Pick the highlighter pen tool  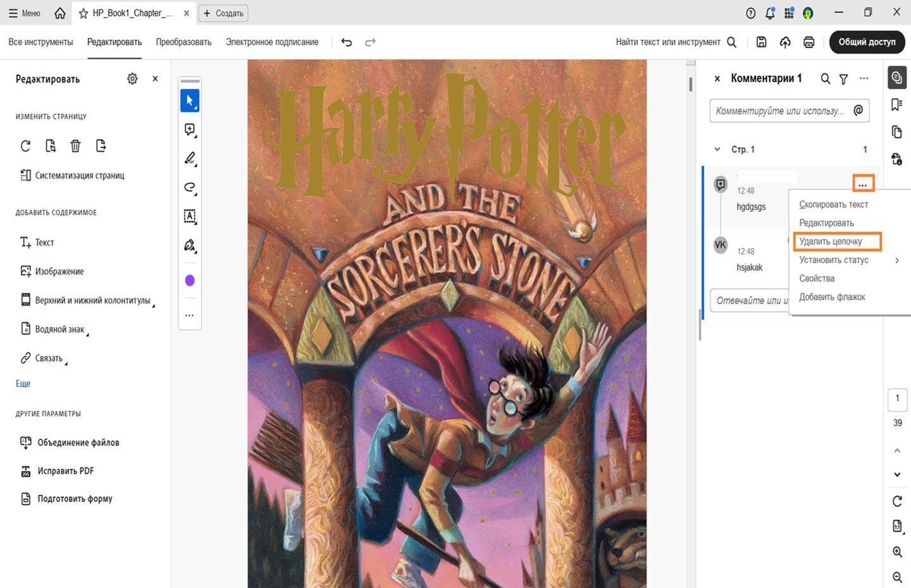click(x=190, y=158)
